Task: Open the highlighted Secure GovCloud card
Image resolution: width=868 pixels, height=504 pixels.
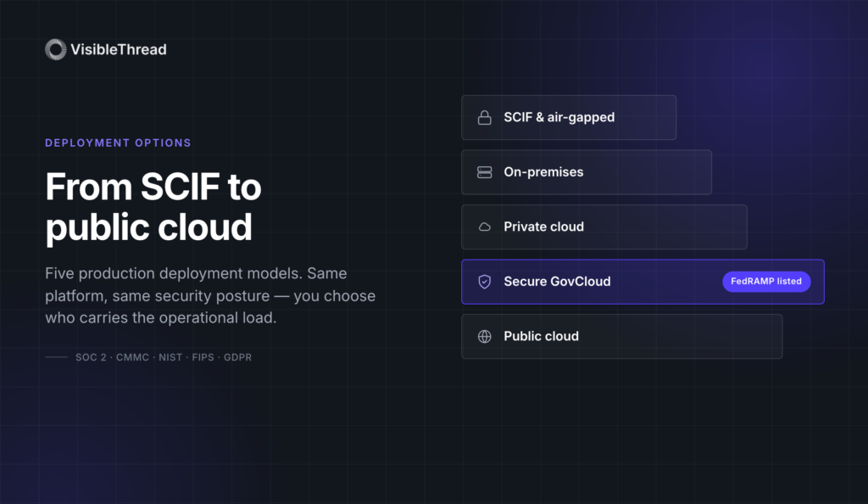Action: tap(643, 282)
